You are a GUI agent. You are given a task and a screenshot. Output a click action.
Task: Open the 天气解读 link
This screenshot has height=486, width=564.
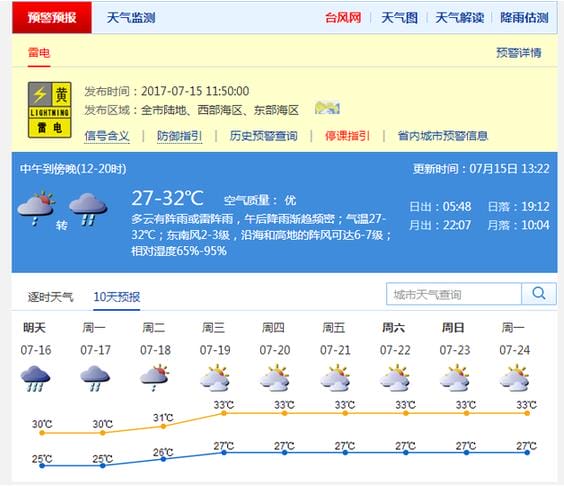459,17
